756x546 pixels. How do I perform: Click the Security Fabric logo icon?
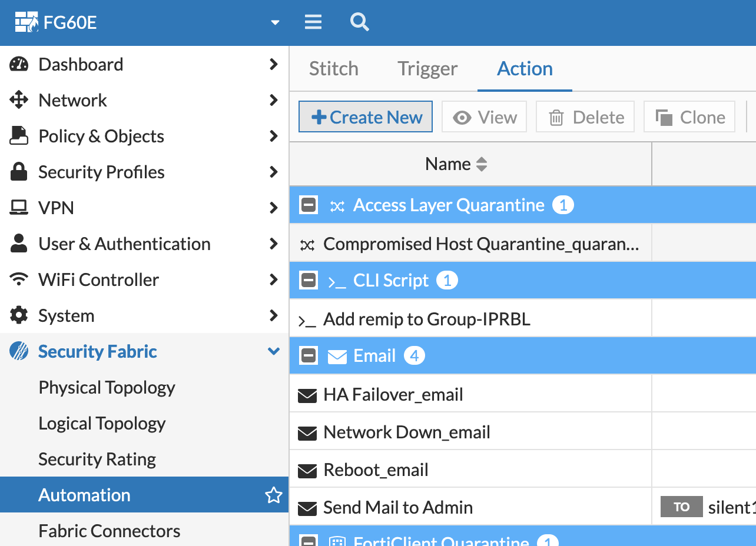19,351
